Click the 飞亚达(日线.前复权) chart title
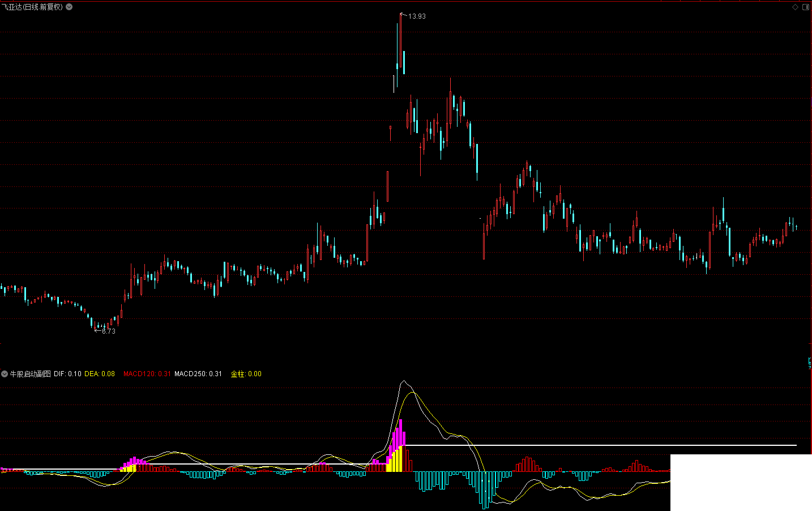The width and height of the screenshot is (812, 511). click(32, 7)
